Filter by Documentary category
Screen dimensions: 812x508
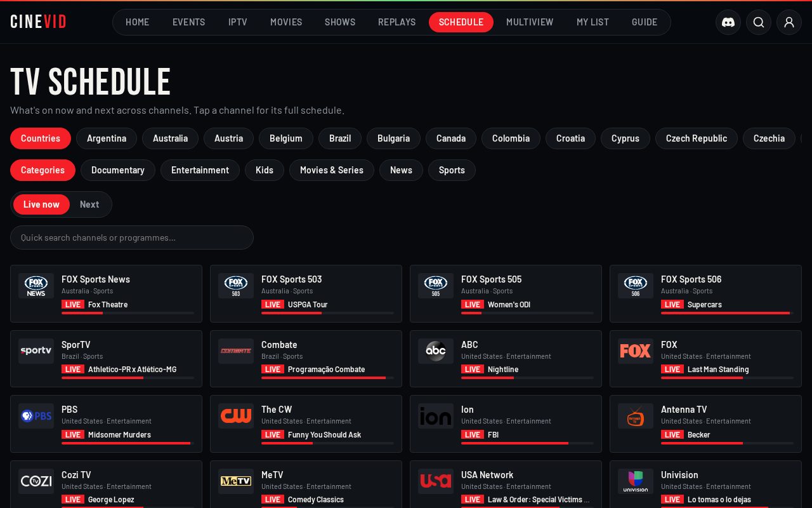point(118,170)
